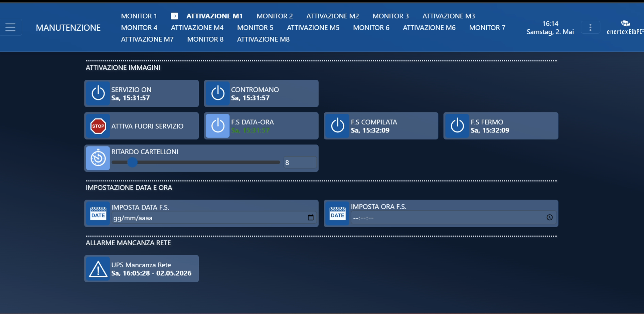644x314 pixels.
Task: Click the UPS Mancanza Rete warning triangle
Action: coord(98,269)
